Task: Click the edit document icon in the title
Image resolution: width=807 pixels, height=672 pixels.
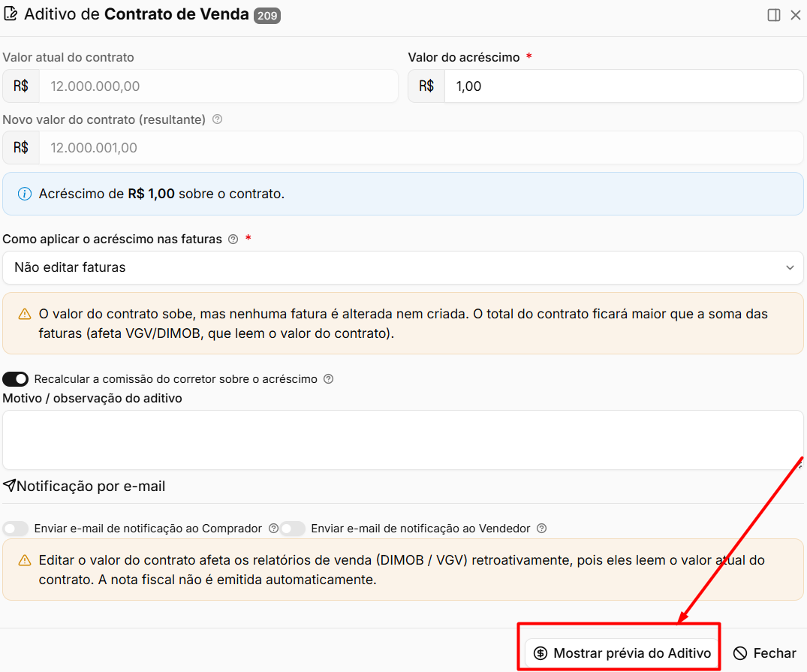Action: coord(11,14)
